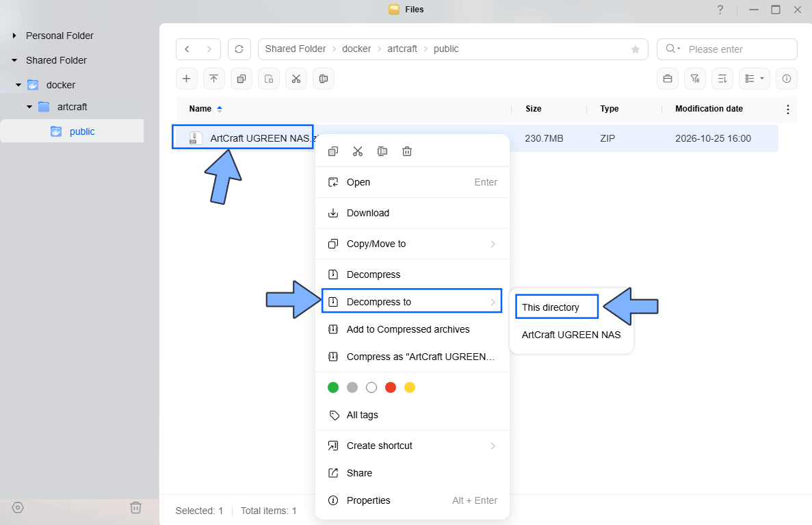
Task: Click Share in the context menu
Action: click(412, 473)
